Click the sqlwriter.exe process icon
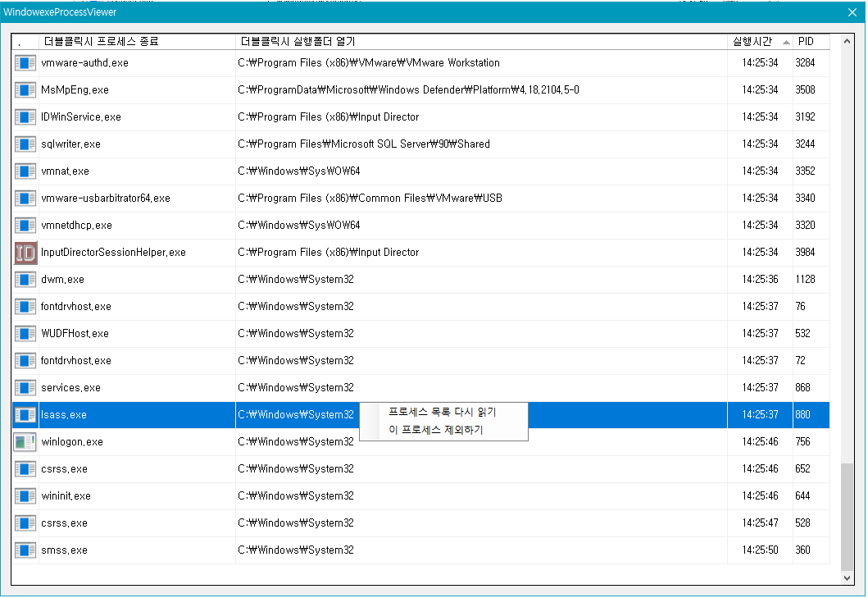 [x=25, y=144]
